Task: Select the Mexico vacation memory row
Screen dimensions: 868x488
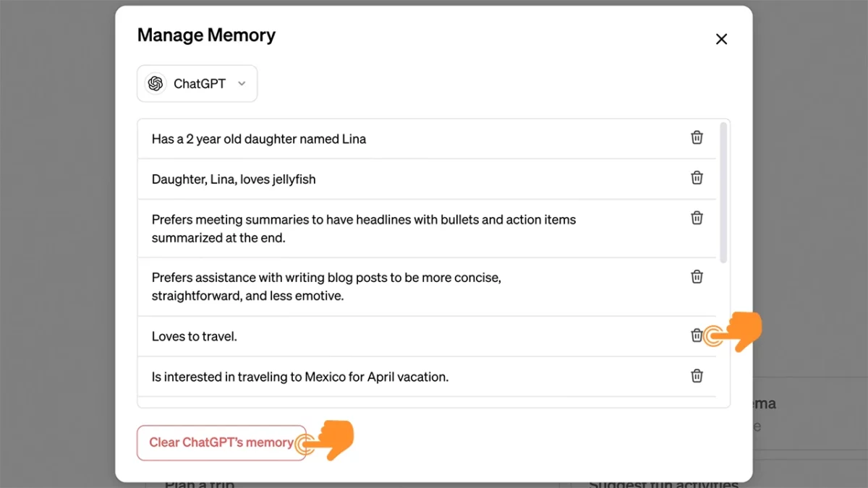Action: [x=299, y=376]
